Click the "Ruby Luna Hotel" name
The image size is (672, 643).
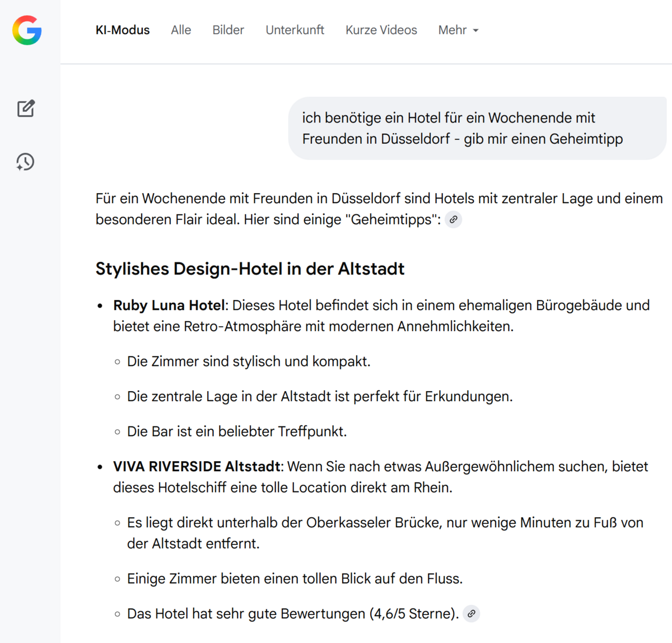[x=168, y=305]
